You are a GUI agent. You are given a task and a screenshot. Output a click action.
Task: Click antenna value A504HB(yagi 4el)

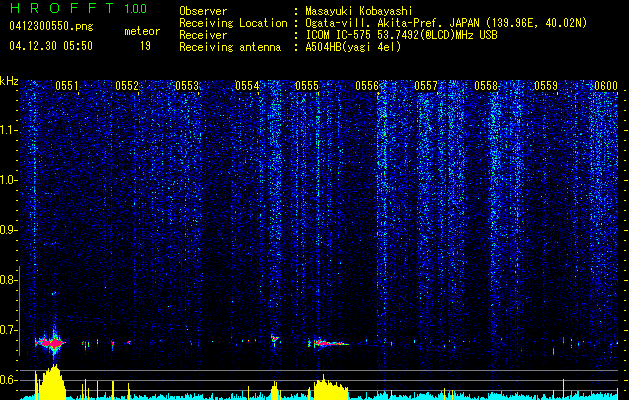click(x=353, y=47)
